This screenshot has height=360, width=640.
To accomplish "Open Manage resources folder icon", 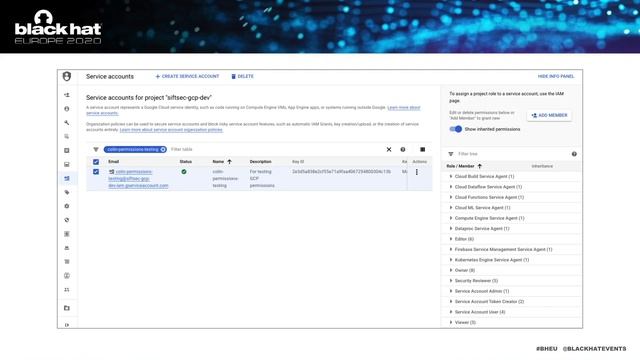I will point(67,308).
